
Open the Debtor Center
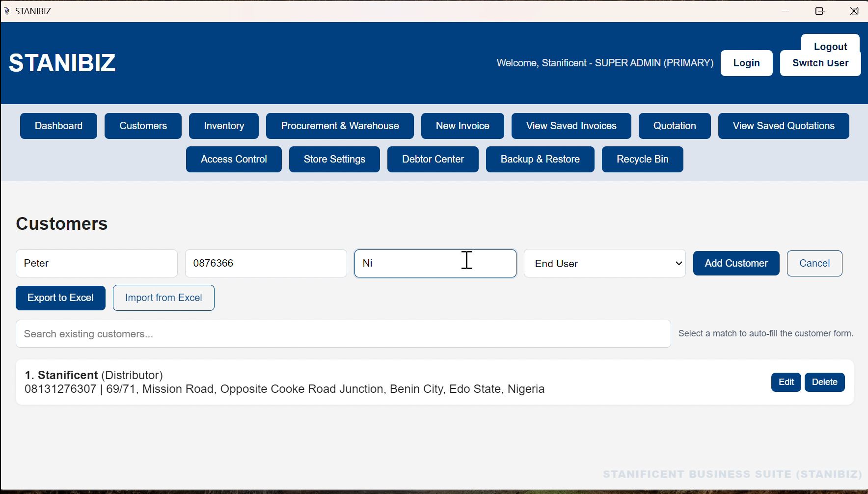(433, 159)
